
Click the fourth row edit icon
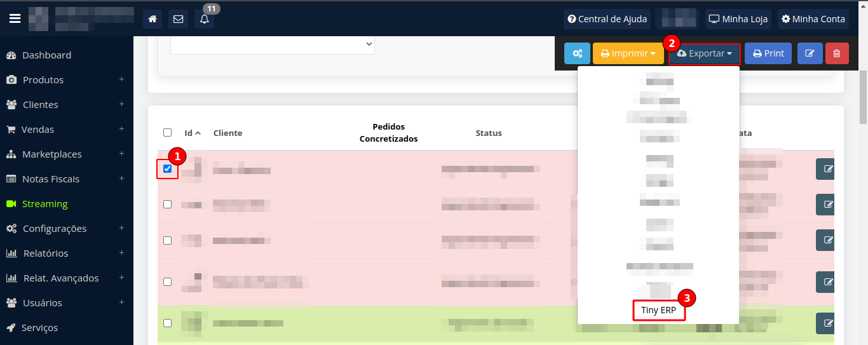click(825, 281)
